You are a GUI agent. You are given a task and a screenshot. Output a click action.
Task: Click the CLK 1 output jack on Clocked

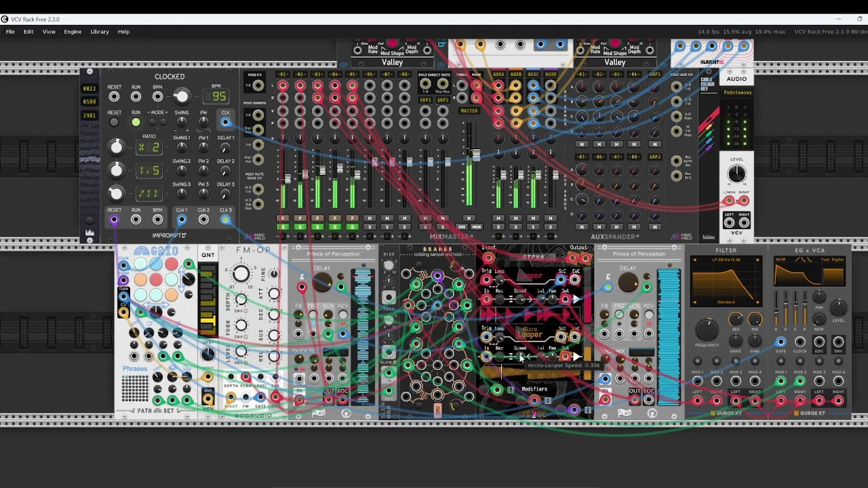pos(181,220)
